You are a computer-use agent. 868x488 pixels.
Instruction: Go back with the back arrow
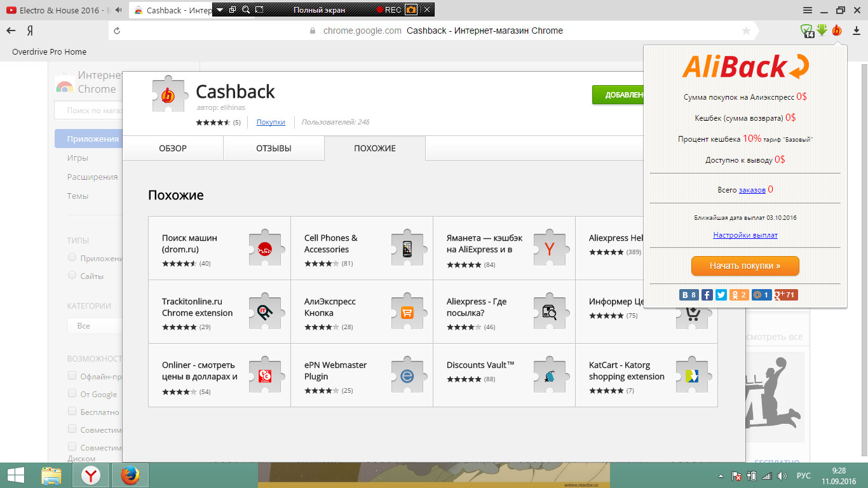(x=11, y=30)
